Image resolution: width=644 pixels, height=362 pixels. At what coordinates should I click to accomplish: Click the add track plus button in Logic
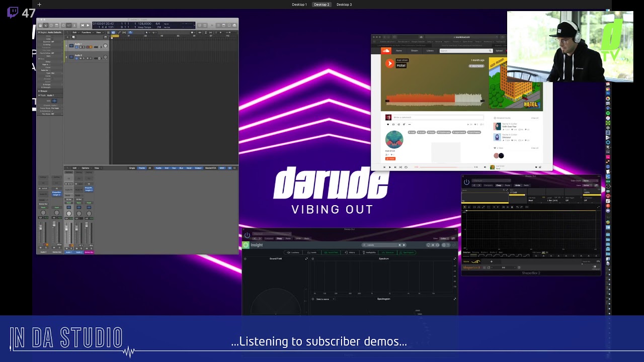(67, 37)
